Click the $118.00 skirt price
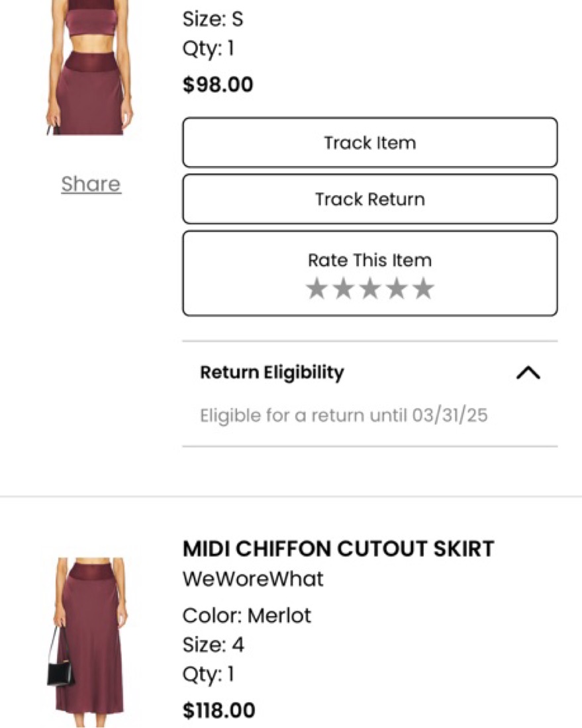Image resolution: width=582 pixels, height=728 pixels. pos(218,711)
